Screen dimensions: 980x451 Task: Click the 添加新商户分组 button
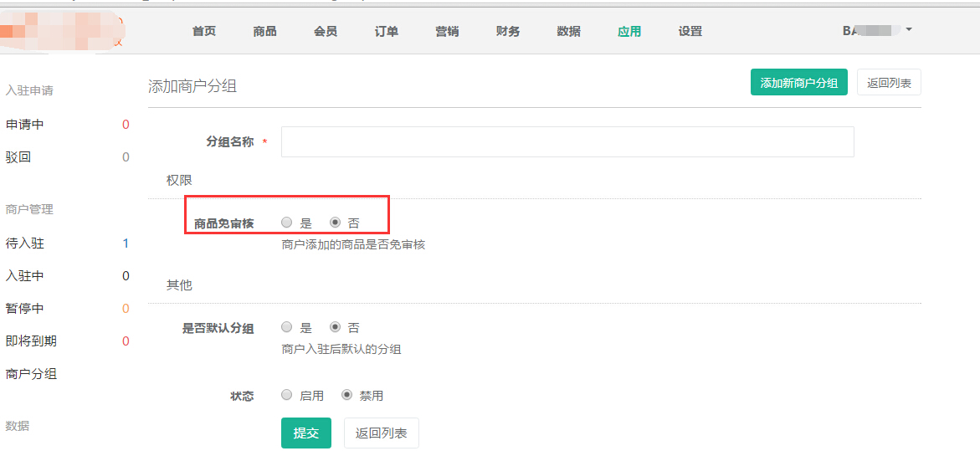[x=798, y=83]
